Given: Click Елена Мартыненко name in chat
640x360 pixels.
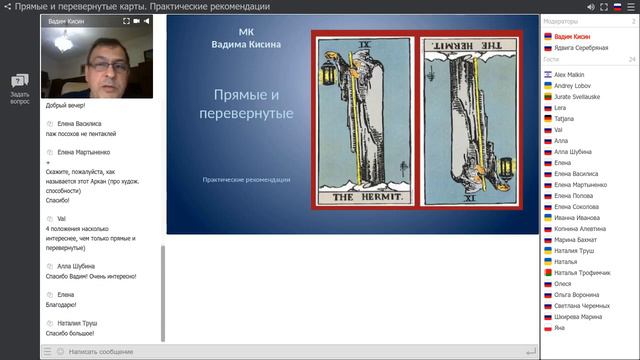Looking at the screenshot, I should (84, 152).
